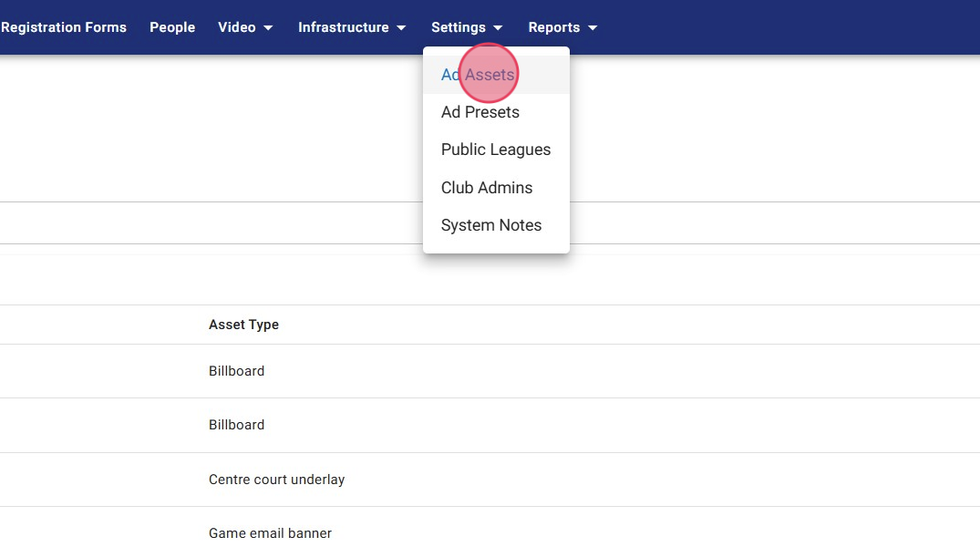Select System Notes menu item
This screenshot has height=547, width=980.
496,225
